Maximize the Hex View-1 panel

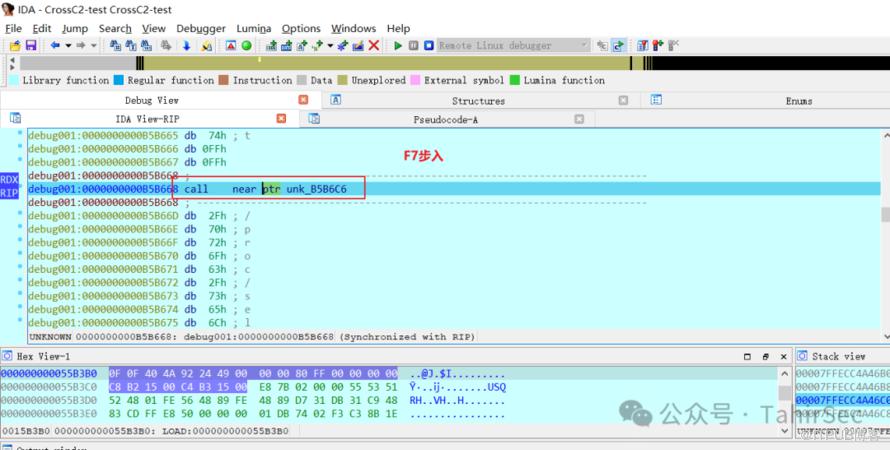tap(748, 356)
